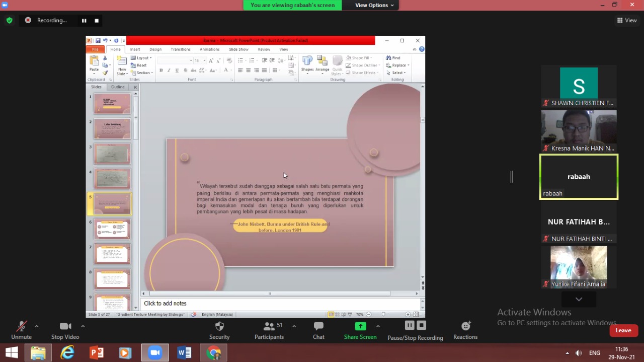Open the Shapes gallery in the Drawing group
Image resolution: width=644 pixels, height=362 pixels.
(307, 64)
